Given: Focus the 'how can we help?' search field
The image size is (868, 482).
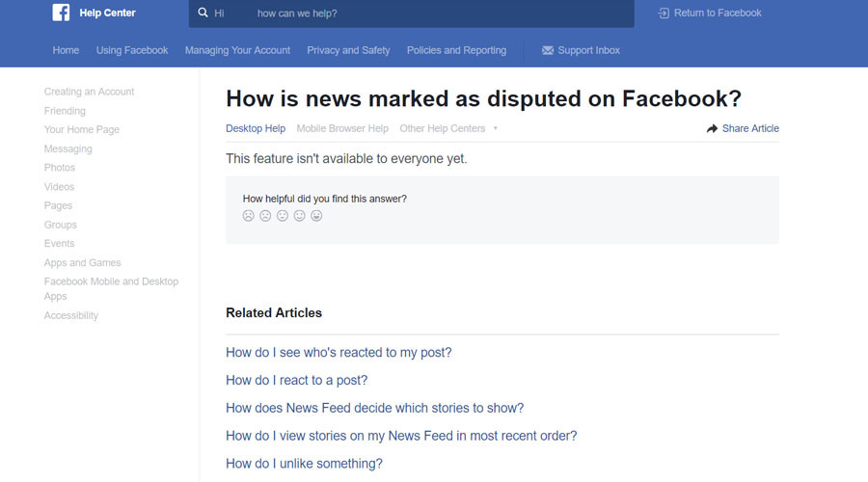Looking at the screenshot, I should click(411, 13).
